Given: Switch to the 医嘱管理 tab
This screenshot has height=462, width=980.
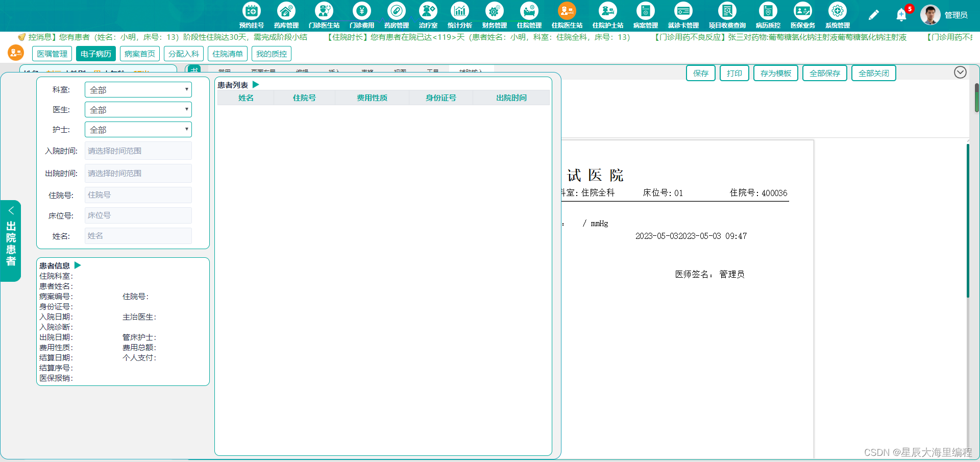Looking at the screenshot, I should tap(52, 54).
